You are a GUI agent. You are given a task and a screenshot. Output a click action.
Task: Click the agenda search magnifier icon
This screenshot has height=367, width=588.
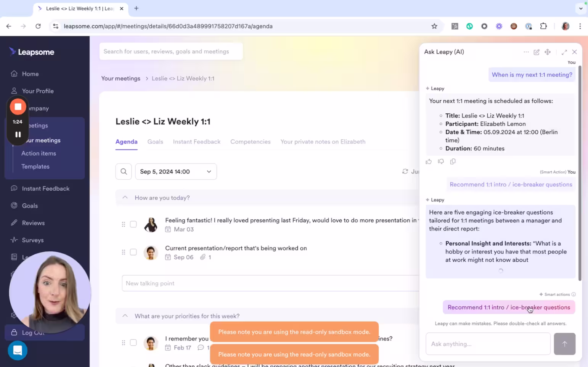coord(124,172)
